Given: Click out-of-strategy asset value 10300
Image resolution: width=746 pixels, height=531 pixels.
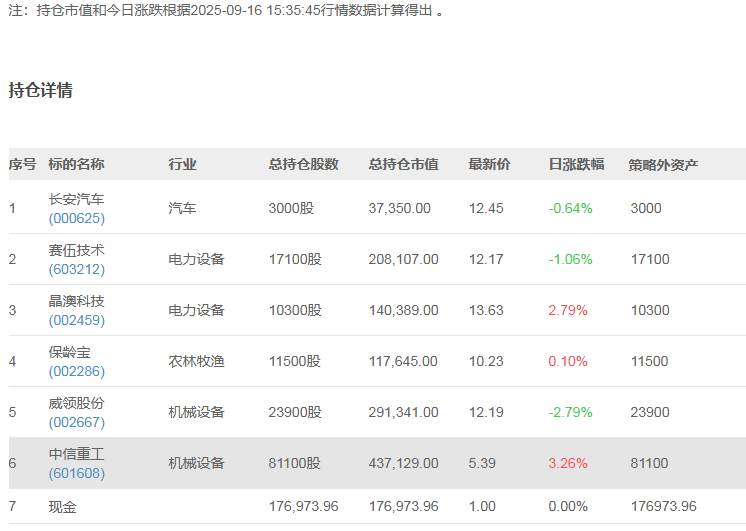Looking at the screenshot, I should [x=650, y=310].
